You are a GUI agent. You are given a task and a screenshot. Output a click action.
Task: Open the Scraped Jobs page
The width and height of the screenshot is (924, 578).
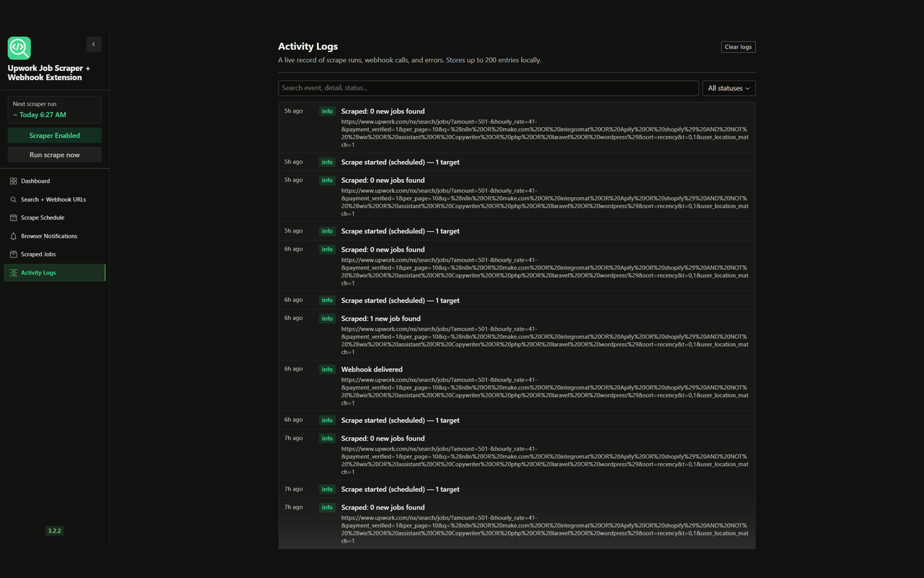[55, 254]
